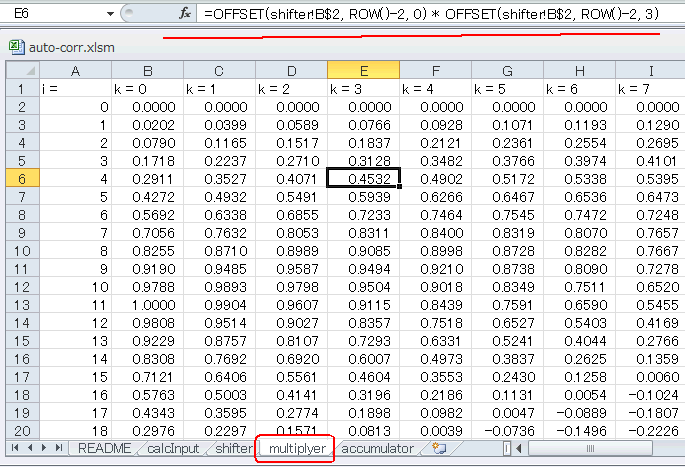The image size is (685, 467).
Task: Click cell with value 0.5172
Action: pos(508,179)
